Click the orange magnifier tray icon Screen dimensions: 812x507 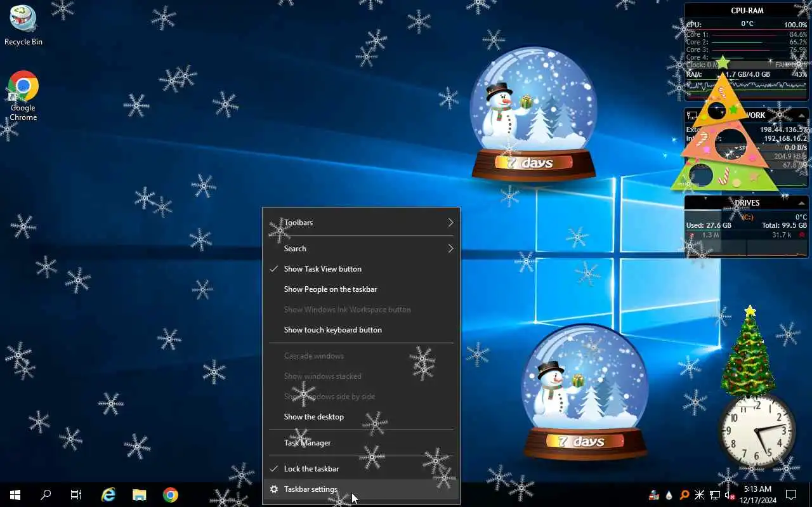684,495
